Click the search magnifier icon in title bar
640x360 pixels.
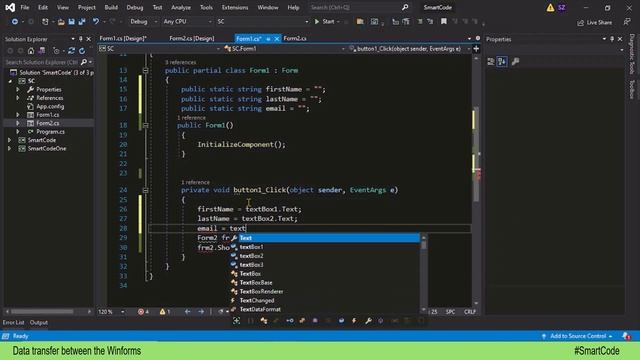coord(404,7)
